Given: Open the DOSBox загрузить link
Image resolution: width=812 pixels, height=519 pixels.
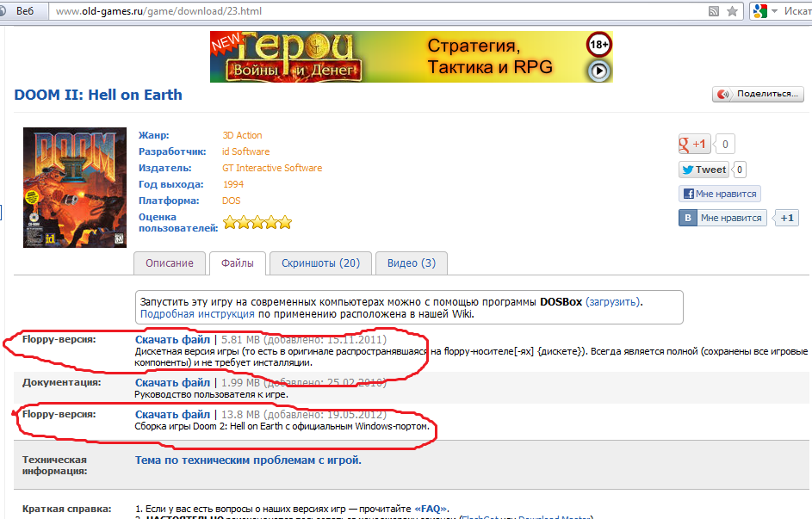Looking at the screenshot, I should (612, 301).
